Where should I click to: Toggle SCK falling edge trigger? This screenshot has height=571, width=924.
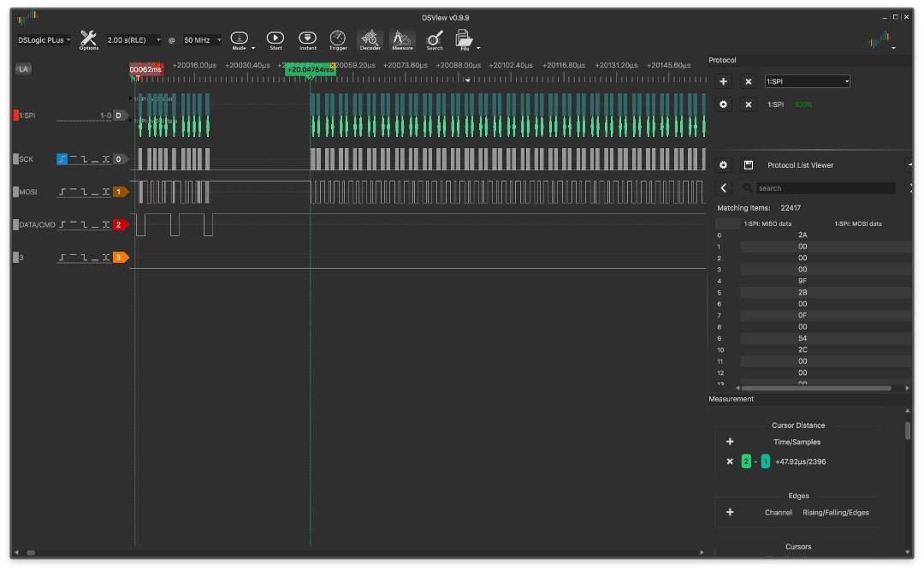click(84, 158)
